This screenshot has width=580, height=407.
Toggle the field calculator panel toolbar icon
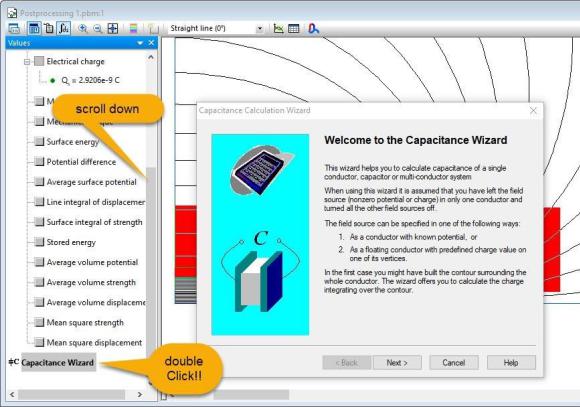click(34, 28)
